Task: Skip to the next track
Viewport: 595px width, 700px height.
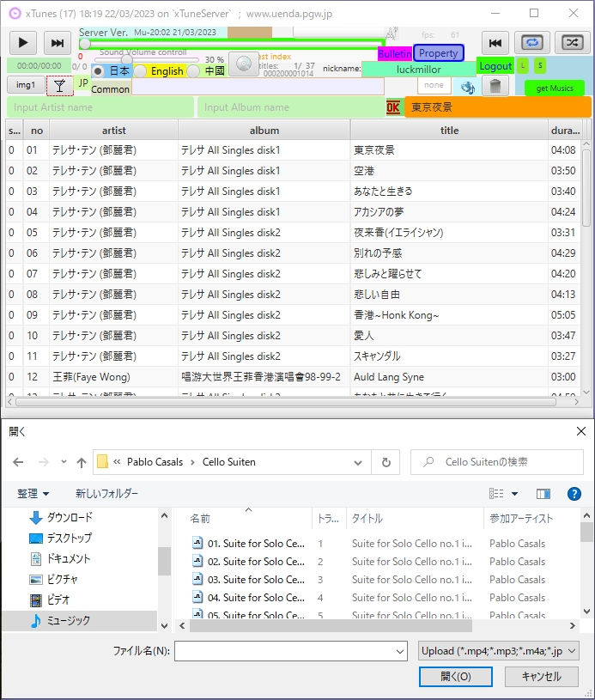Action: (57, 43)
